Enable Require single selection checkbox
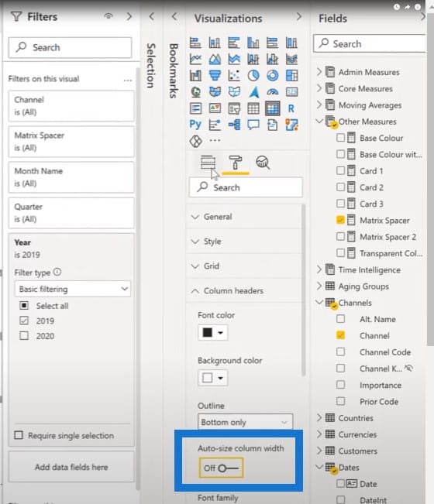 pos(19,435)
